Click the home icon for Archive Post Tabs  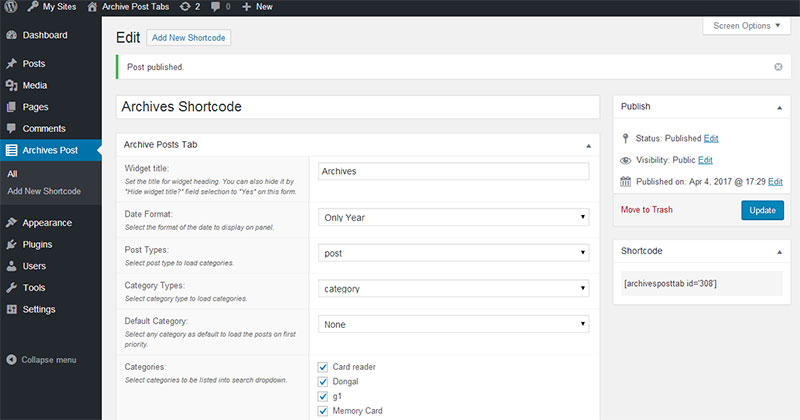pos(92,7)
